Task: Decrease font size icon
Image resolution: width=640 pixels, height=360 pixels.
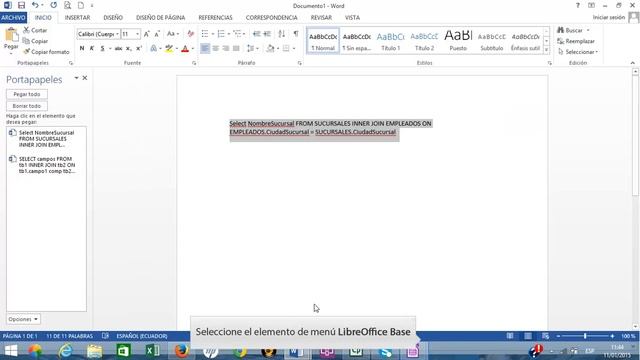Action: pyautogui.click(x=157, y=34)
